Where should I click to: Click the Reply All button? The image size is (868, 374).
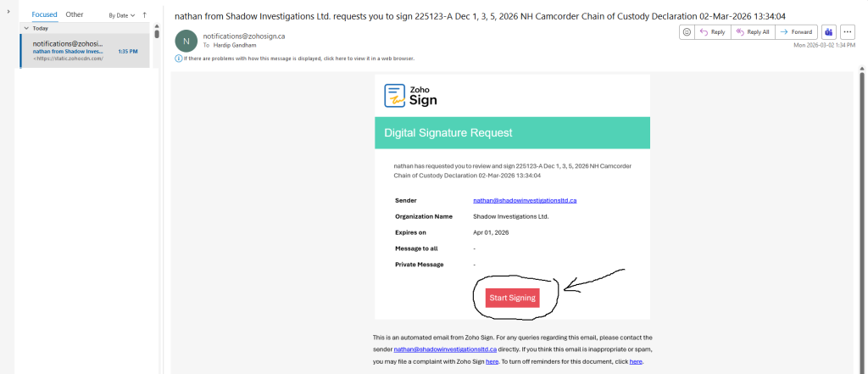pos(753,32)
